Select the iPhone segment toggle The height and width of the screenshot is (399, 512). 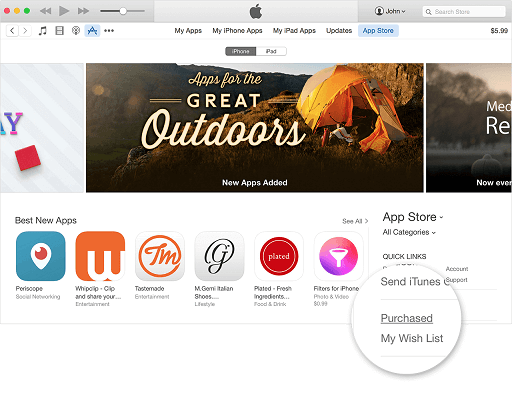click(241, 51)
